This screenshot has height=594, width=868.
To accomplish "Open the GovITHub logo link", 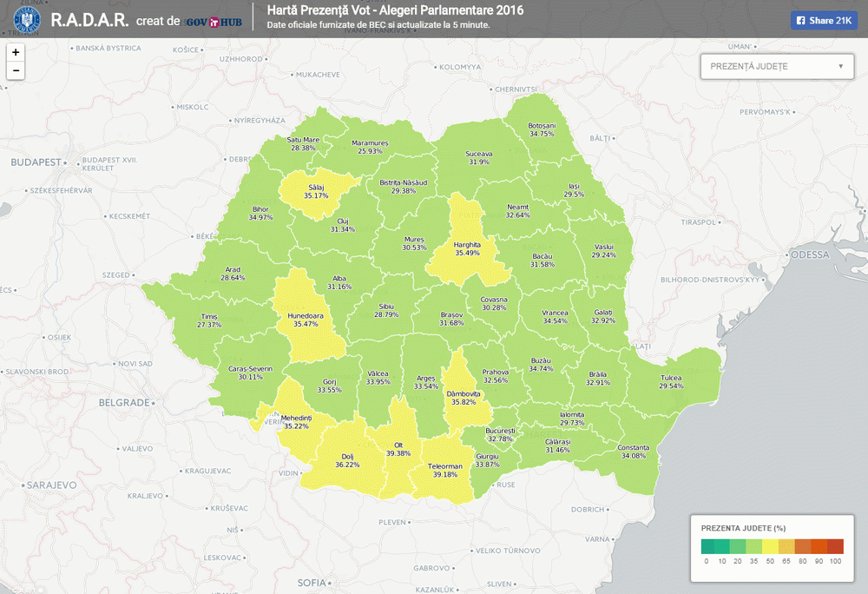I will (213, 20).
